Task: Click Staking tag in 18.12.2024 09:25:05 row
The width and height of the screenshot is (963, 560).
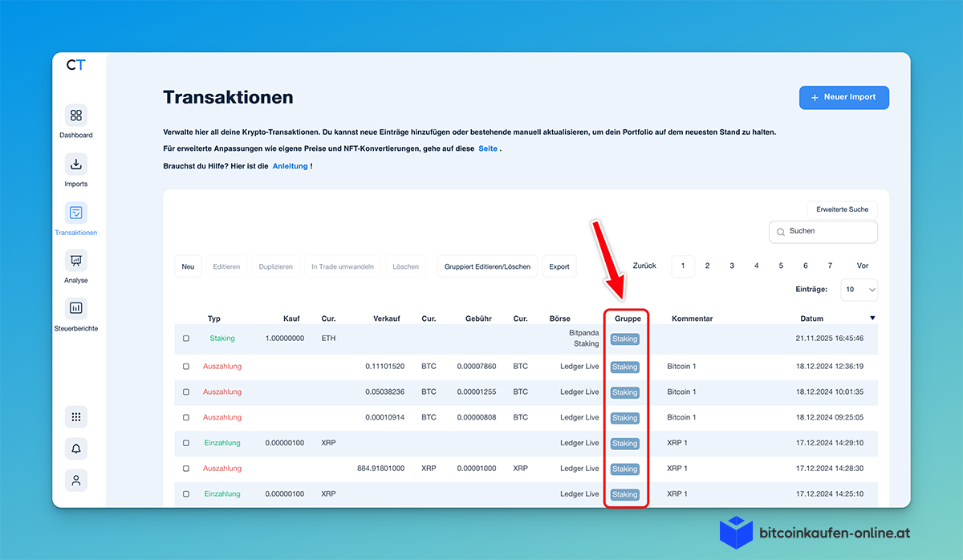Action: 625,418
